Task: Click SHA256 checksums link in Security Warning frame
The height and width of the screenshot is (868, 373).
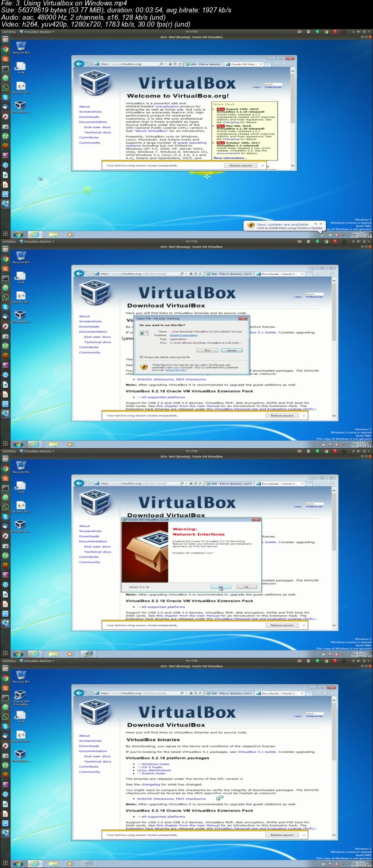Action: (156, 379)
